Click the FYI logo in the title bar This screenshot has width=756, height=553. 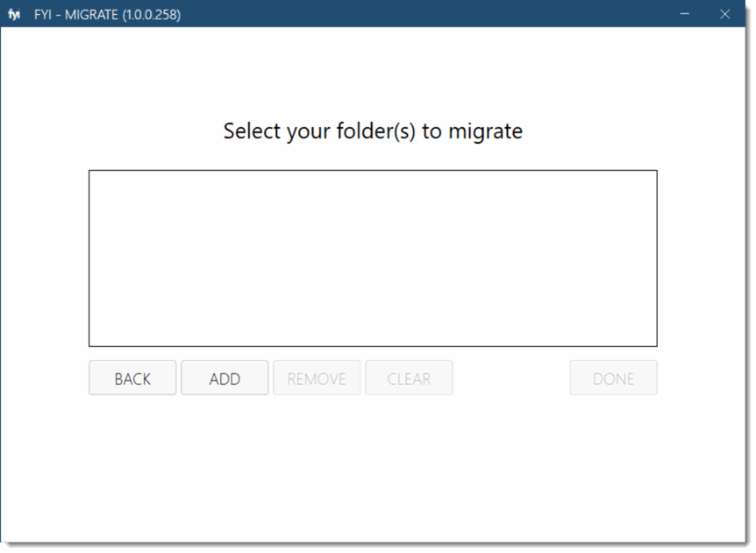tap(13, 14)
